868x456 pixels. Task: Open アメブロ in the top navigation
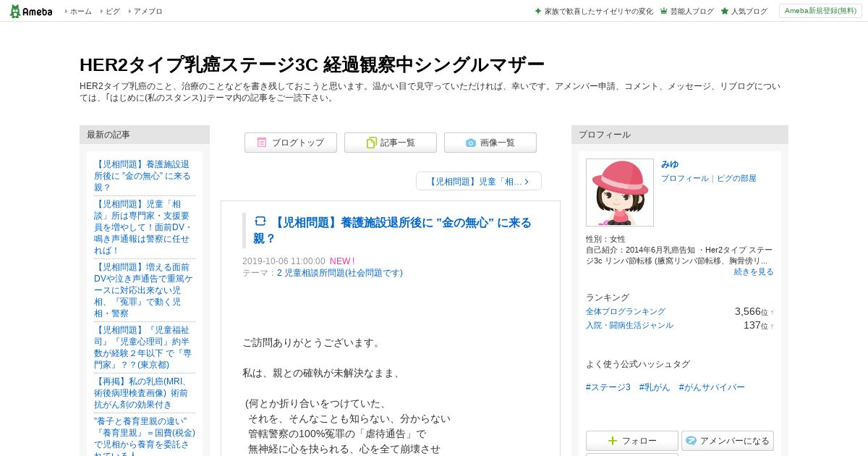coord(148,12)
